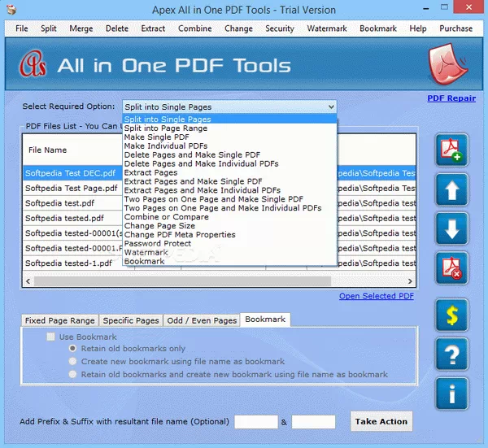488x448 pixels.
Task: Open the Security menu
Action: 280,28
